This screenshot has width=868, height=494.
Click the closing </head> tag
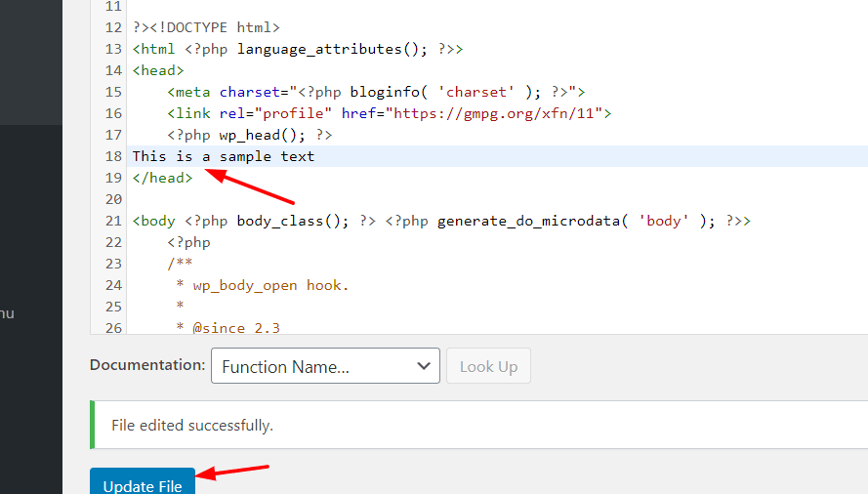click(x=162, y=178)
